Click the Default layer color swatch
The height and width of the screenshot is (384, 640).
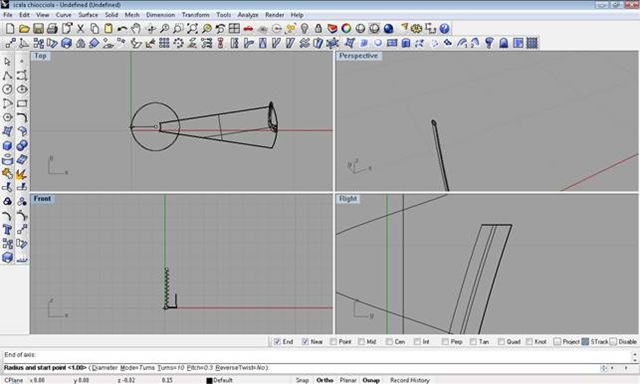[209, 380]
